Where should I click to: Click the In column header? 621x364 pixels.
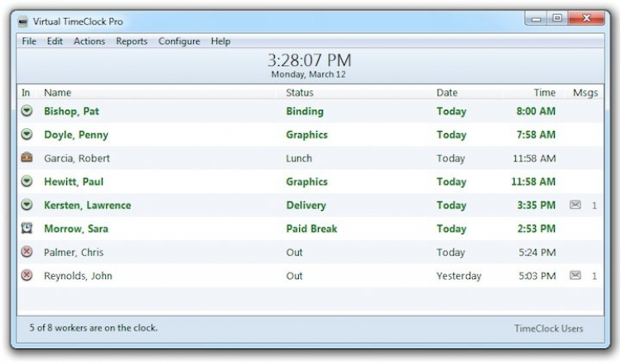(x=26, y=93)
